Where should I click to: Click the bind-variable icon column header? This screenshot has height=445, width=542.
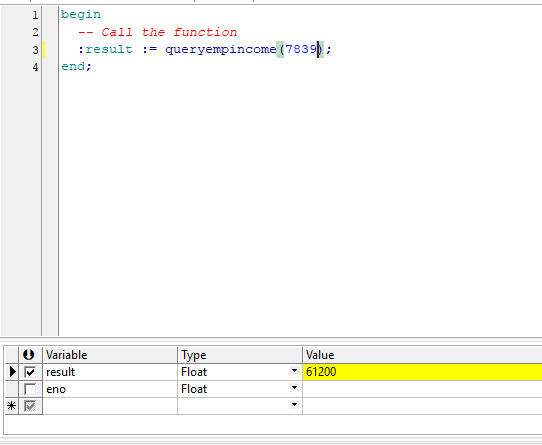pos(29,355)
